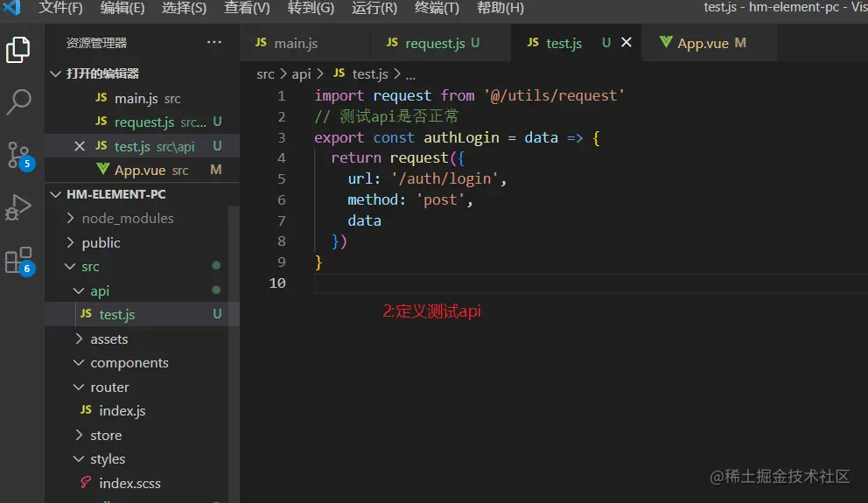Open App.vue from the open editors list
This screenshot has width=868, height=503.
(143, 170)
